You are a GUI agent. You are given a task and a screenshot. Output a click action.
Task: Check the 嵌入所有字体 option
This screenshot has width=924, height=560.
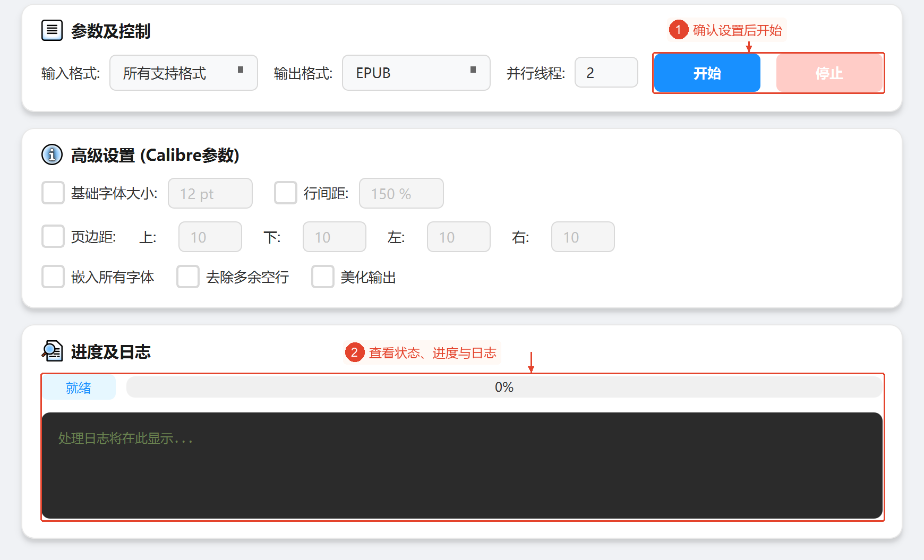53,277
